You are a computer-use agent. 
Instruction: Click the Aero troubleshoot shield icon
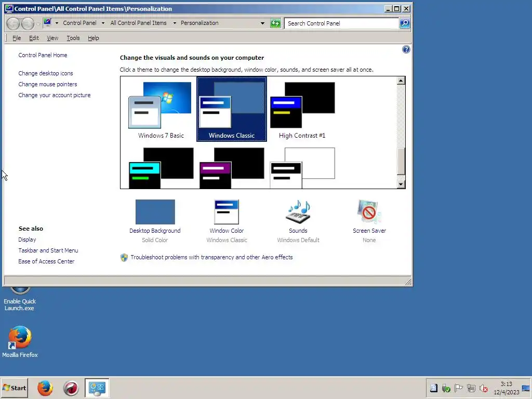124,258
